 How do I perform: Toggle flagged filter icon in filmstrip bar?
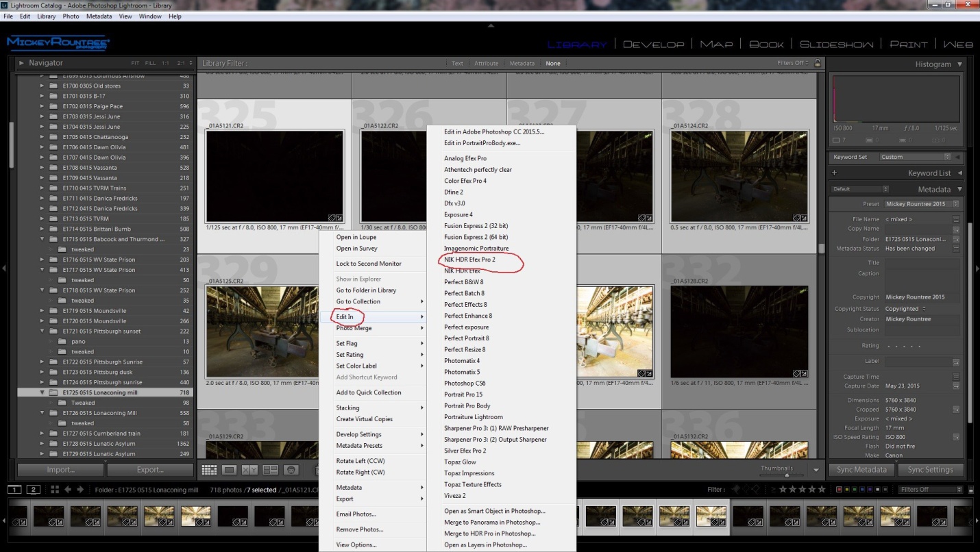pos(737,490)
